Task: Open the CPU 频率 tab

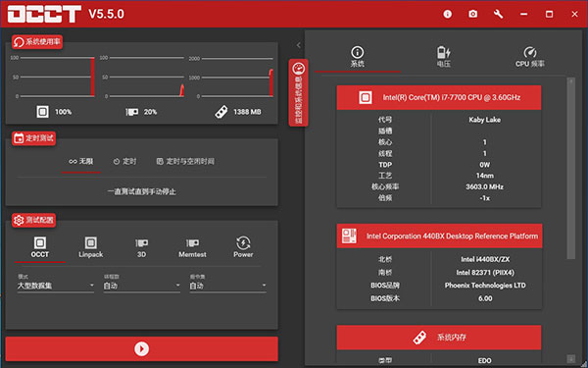Action: 529,57
